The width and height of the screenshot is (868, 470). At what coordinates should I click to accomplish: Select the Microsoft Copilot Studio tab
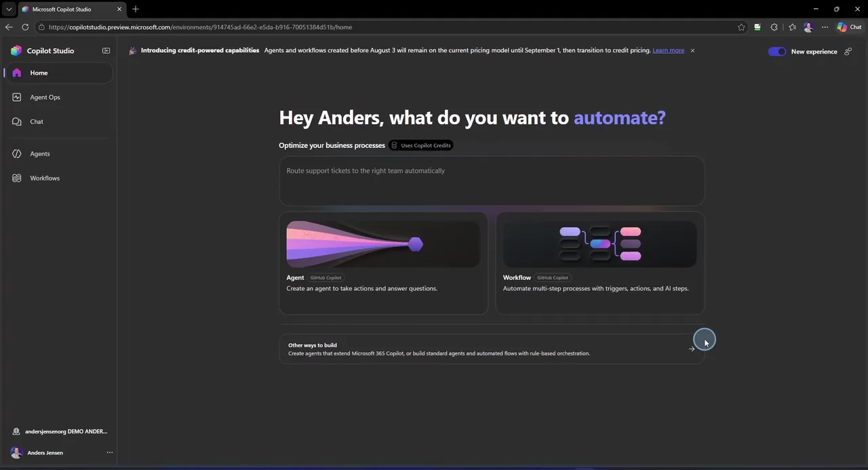71,9
